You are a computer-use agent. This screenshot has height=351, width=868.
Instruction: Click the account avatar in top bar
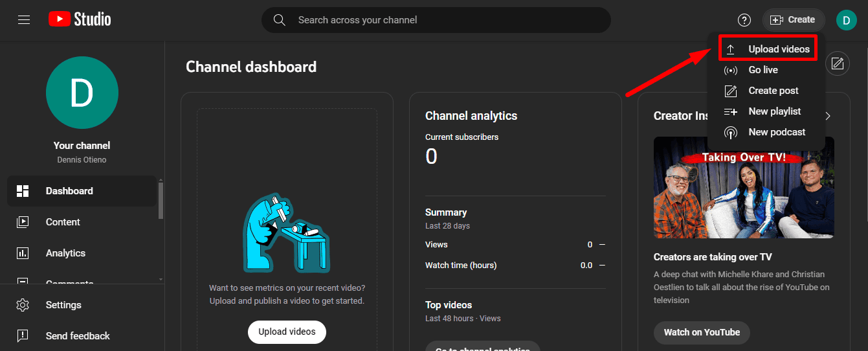[x=846, y=20]
